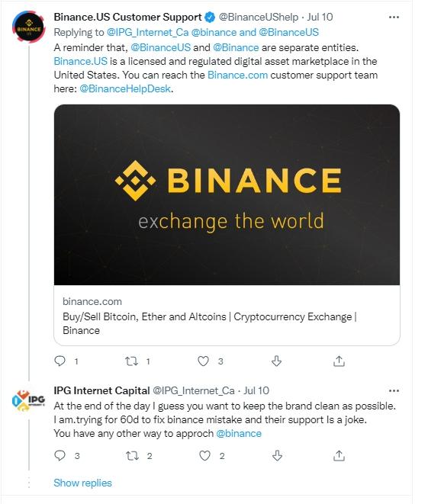
Task: Retweet the IPG Internet Capital tweet
Action: tap(132, 455)
